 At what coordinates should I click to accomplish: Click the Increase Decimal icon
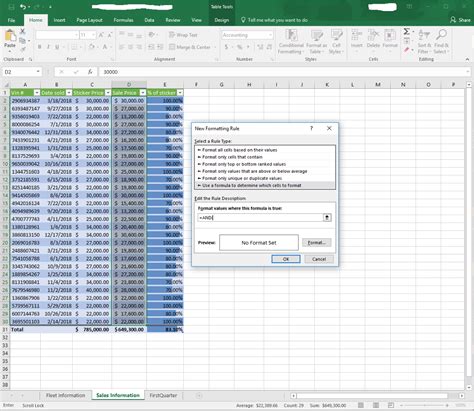pos(260,47)
